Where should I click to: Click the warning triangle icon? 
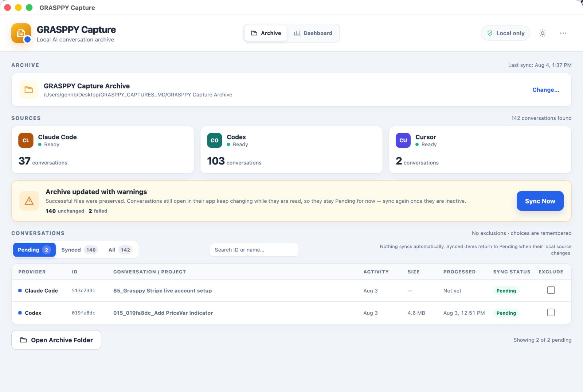pyautogui.click(x=29, y=201)
